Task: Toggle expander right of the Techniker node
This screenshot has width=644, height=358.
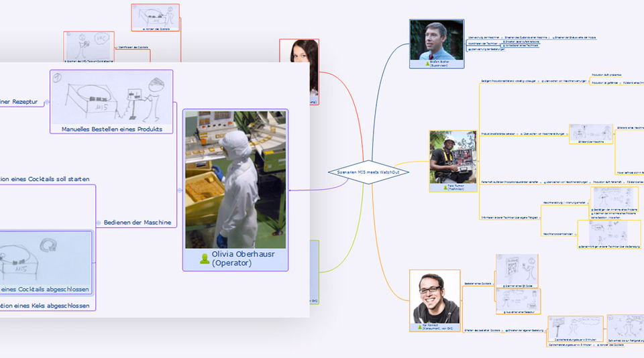Action: 478,162
